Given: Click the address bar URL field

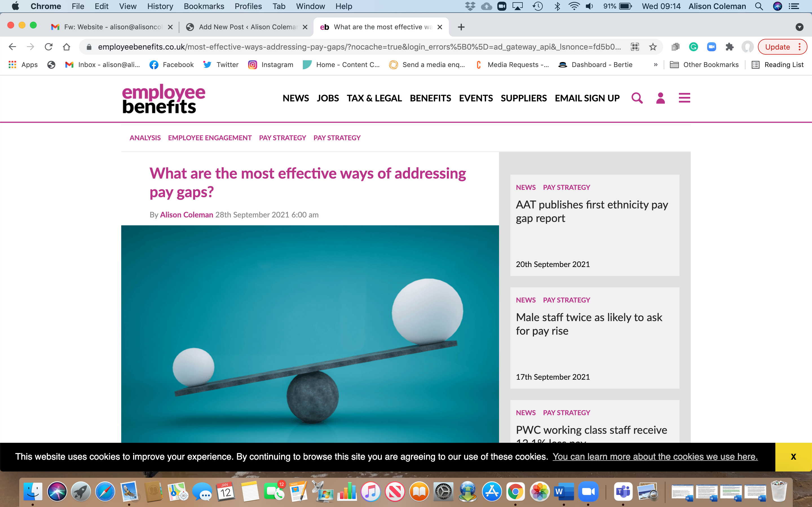Looking at the screenshot, I should coord(359,47).
